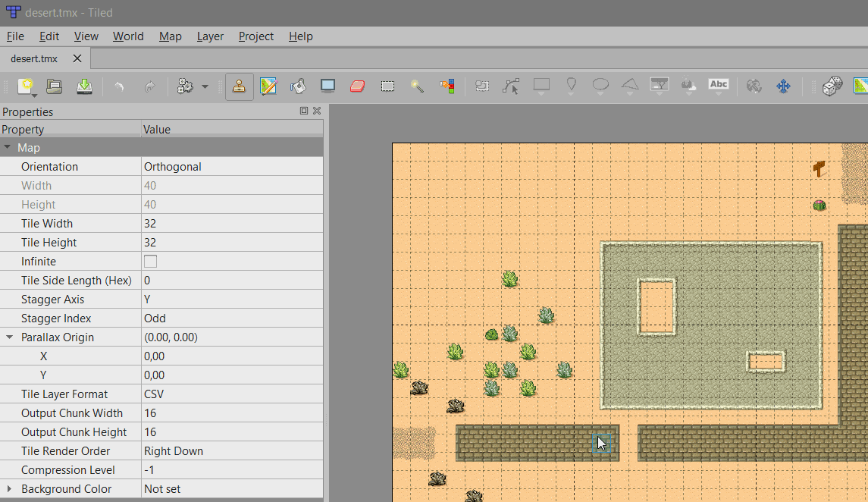The width and height of the screenshot is (868, 502).
Task: Edit the Compression Level value -1
Action: pyautogui.click(x=232, y=470)
